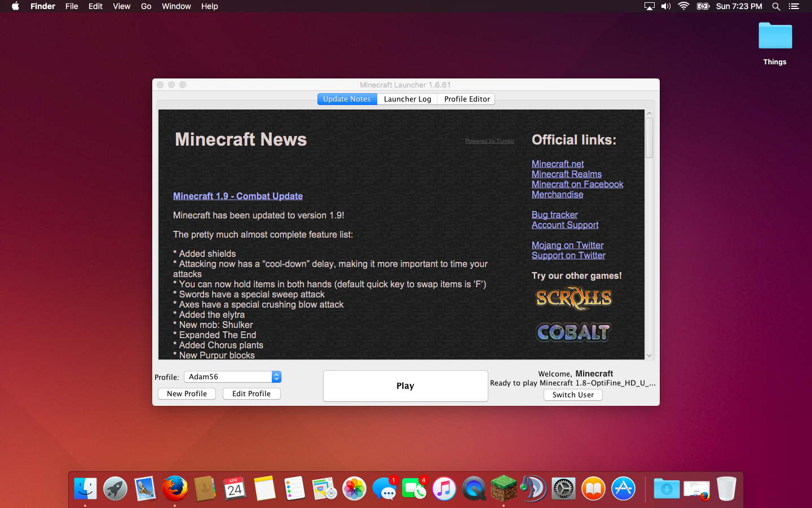Open System Preferences gear icon
The height and width of the screenshot is (508, 812).
564,489
